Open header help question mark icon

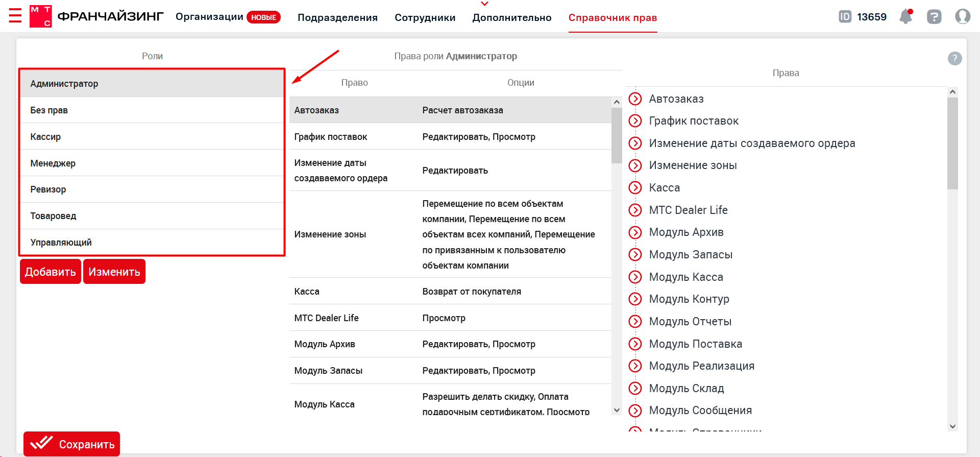tap(934, 17)
